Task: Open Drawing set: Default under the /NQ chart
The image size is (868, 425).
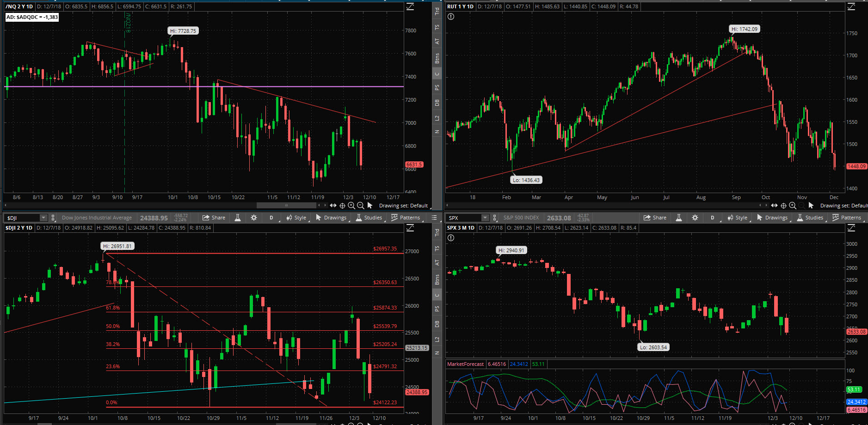Action: pyautogui.click(x=403, y=206)
